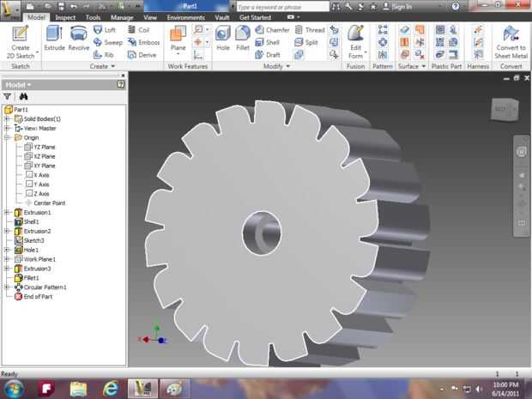Click the help question mark icon
This screenshot has height=399, width=532.
(456, 7)
